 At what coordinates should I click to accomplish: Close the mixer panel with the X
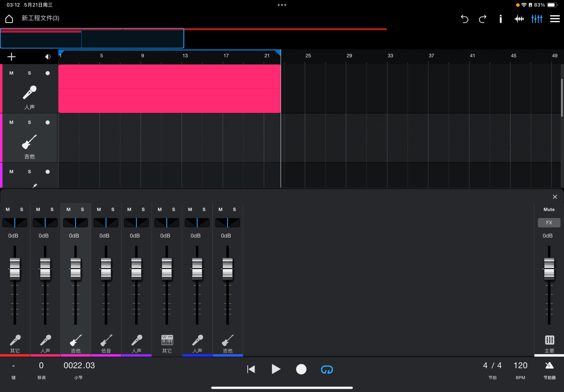coord(555,197)
